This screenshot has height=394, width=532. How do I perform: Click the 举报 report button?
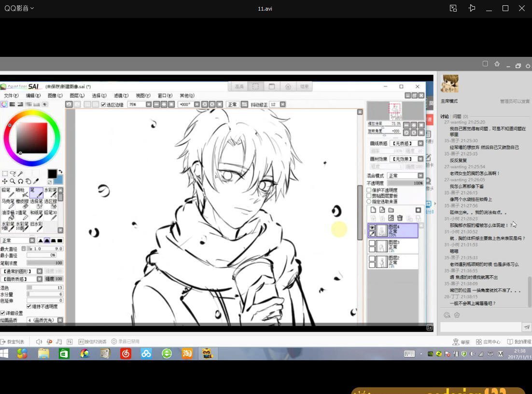click(x=461, y=342)
